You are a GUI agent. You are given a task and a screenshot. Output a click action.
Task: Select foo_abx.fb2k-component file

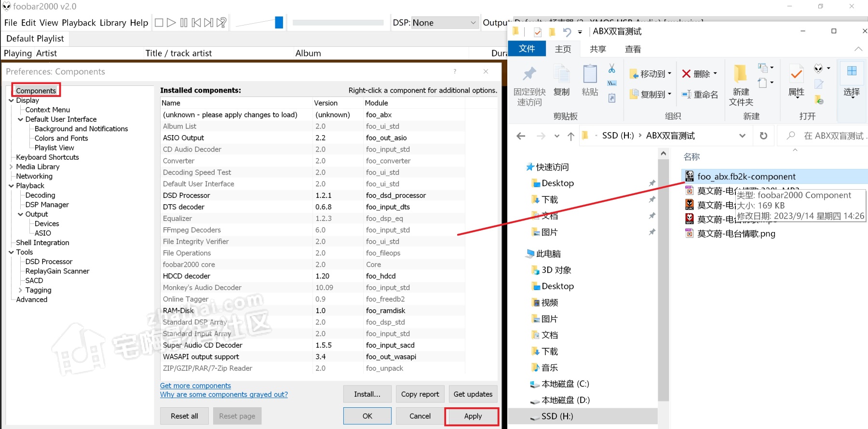tap(746, 177)
